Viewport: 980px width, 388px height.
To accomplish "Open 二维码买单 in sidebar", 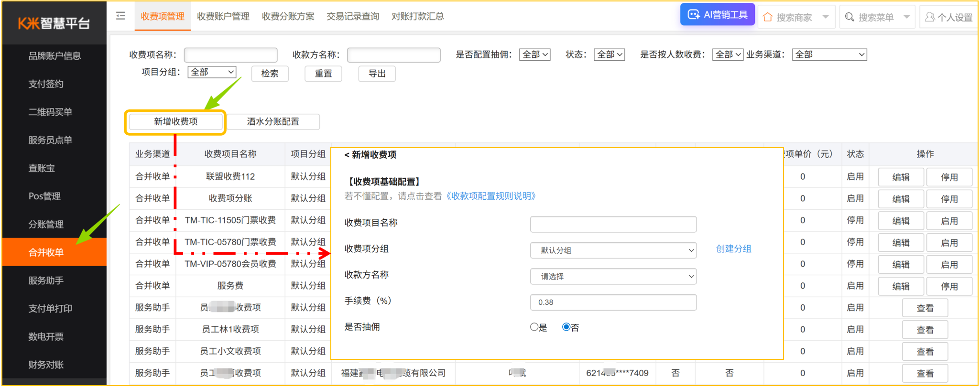I will tap(54, 112).
